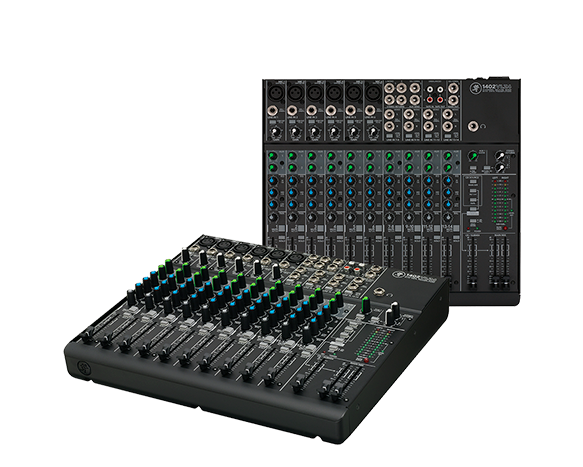Click embossed Mackie logo on angled mixer front corner
This screenshot has height=467, width=583.
click(84, 369)
